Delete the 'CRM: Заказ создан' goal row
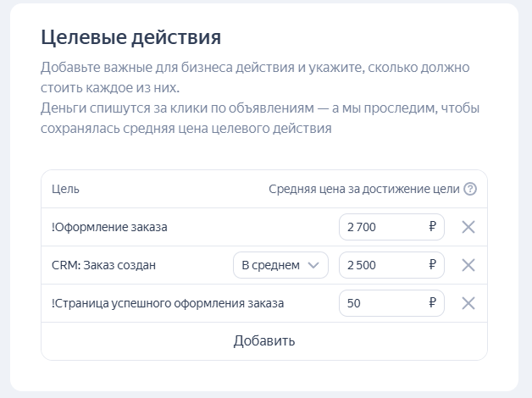 468,265
